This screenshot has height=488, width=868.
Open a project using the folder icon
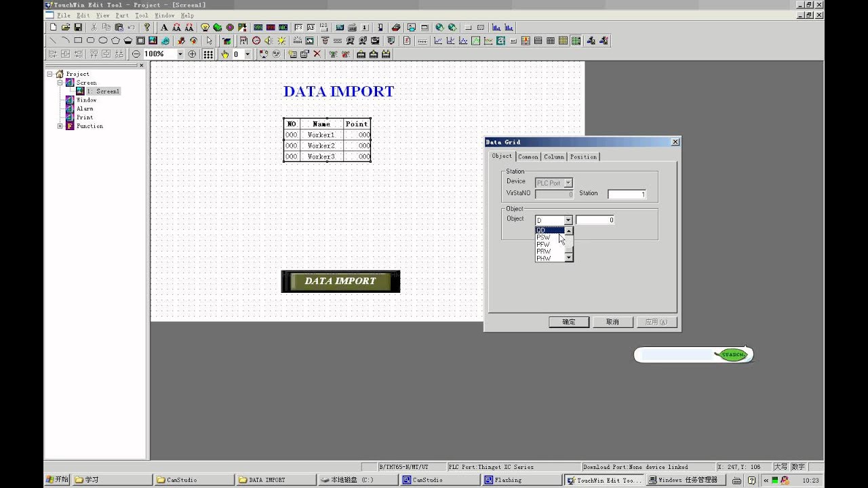pos(66,27)
